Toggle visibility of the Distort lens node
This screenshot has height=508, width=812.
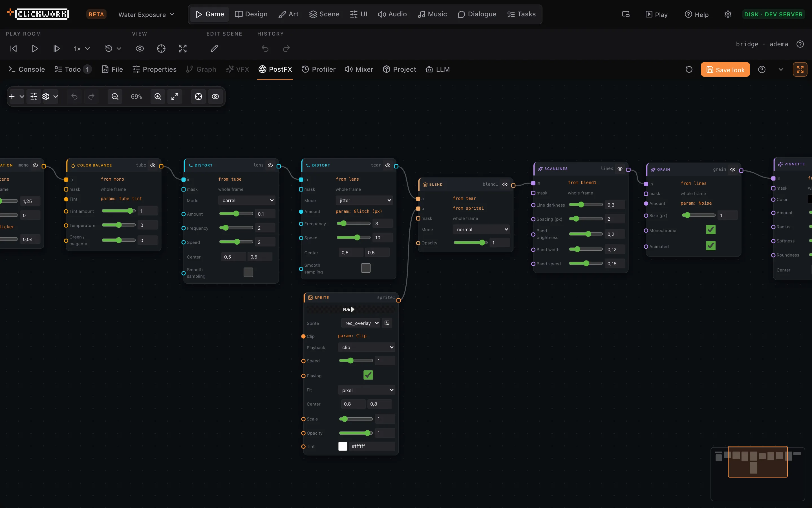tap(270, 165)
